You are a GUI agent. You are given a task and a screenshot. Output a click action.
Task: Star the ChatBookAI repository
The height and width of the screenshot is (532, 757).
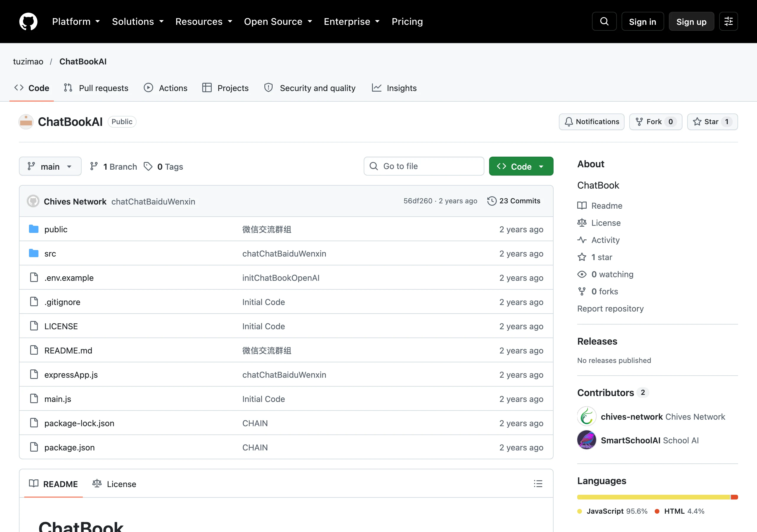pos(712,122)
